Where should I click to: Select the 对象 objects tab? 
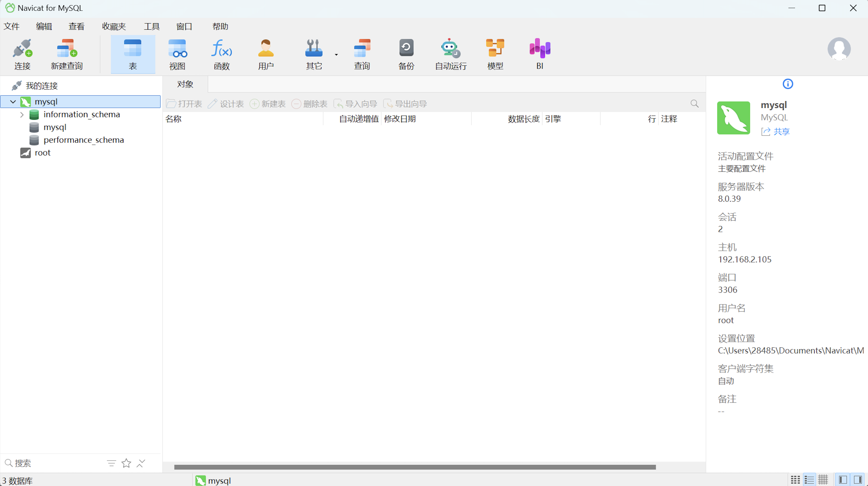(x=185, y=84)
